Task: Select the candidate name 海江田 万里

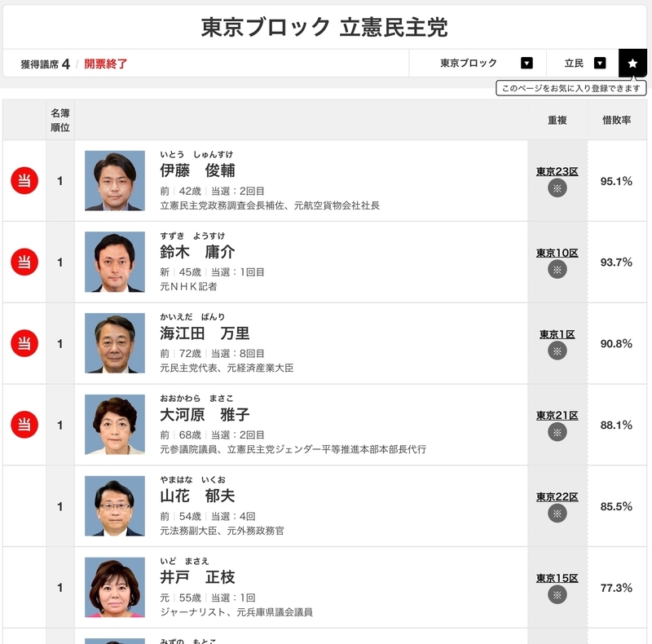Action: (205, 333)
